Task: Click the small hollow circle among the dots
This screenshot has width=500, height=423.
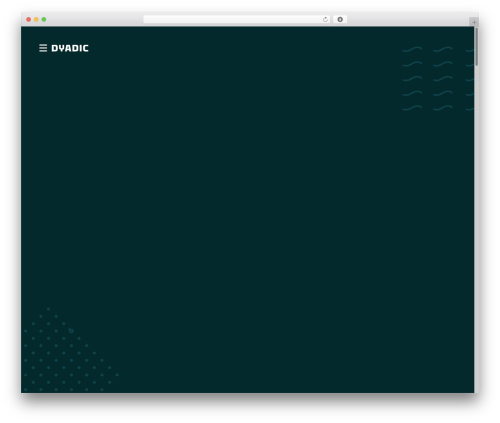Action: pyautogui.click(x=71, y=331)
